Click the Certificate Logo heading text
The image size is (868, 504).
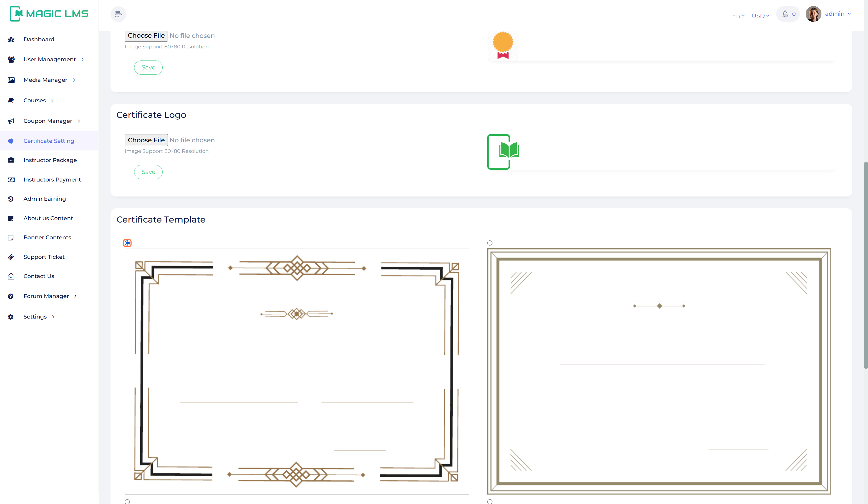pyautogui.click(x=151, y=115)
